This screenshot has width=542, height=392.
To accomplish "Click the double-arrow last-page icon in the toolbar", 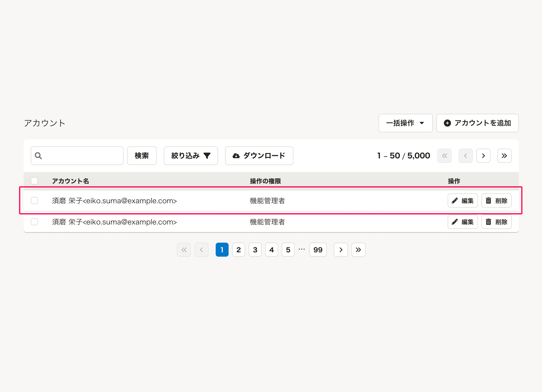I will point(504,156).
